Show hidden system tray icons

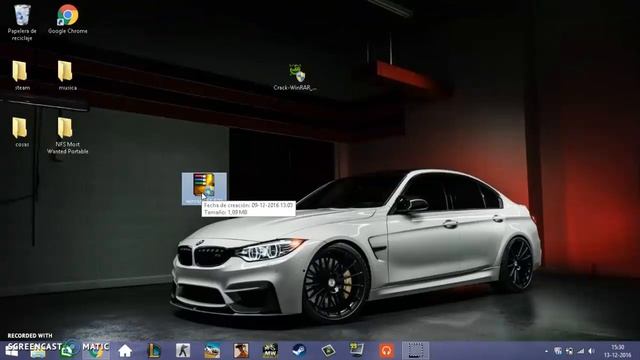(546, 351)
